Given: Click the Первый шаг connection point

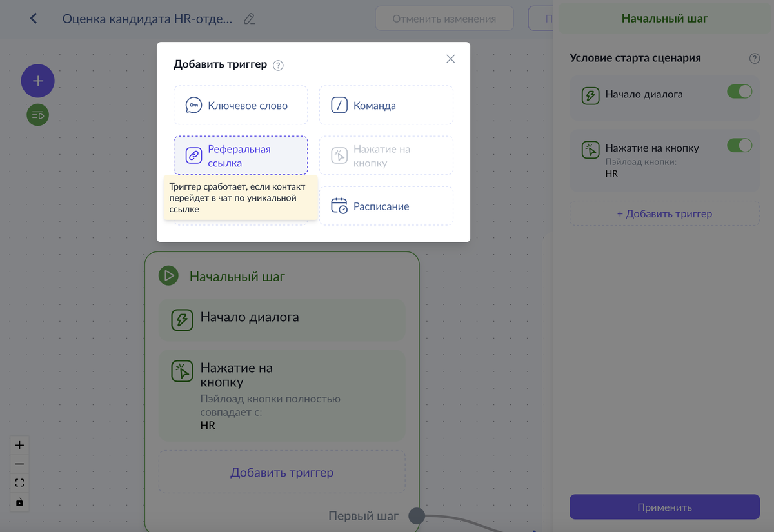Looking at the screenshot, I should tap(417, 516).
